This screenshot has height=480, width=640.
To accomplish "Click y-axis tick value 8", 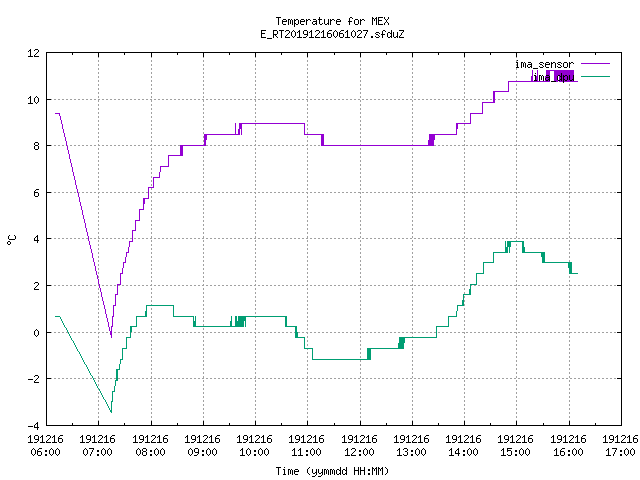I will pos(36,146).
